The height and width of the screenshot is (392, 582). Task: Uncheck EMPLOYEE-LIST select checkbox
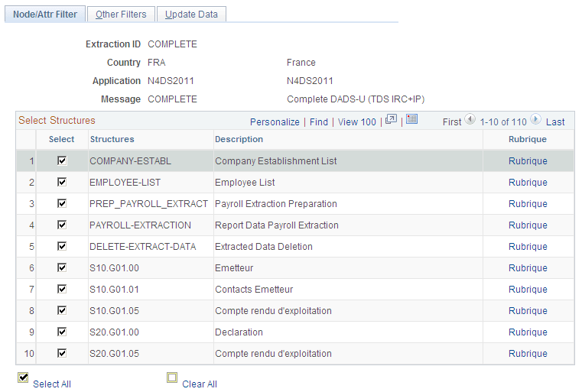(62, 182)
